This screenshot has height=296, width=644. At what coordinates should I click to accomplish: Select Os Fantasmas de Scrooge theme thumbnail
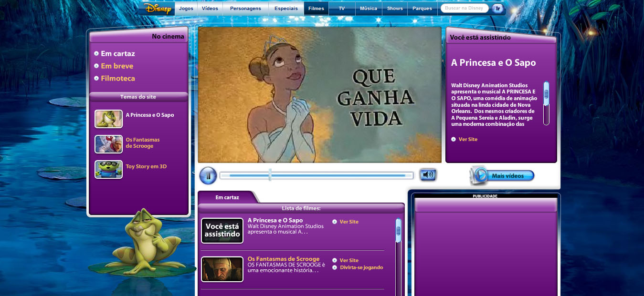point(108,144)
